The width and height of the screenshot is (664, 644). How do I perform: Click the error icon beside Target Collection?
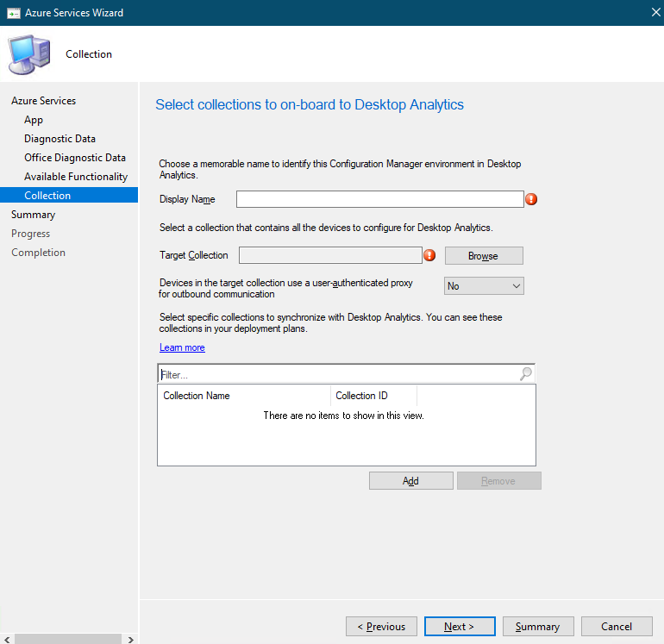pos(429,255)
